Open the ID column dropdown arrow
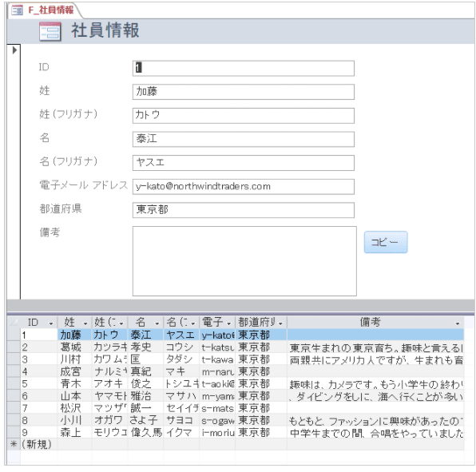 click(x=51, y=323)
